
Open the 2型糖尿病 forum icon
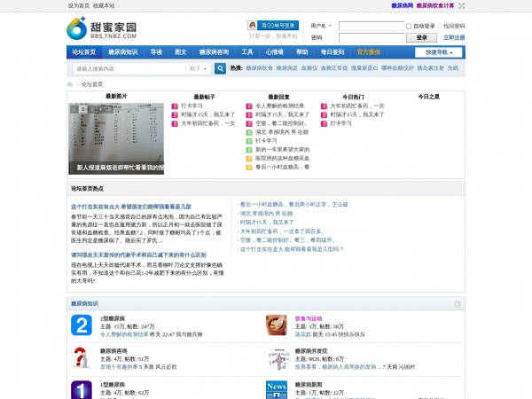click(82, 325)
